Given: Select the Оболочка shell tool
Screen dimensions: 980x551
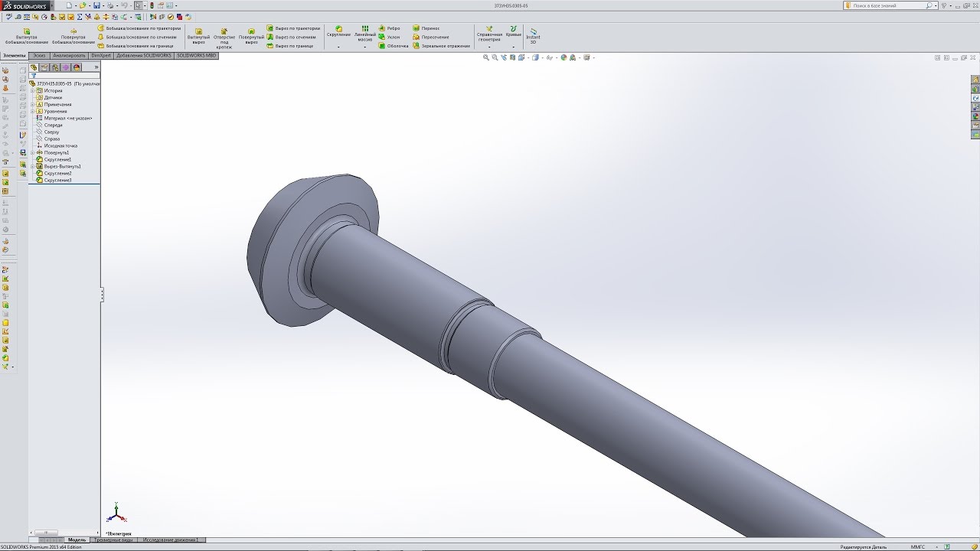Looking at the screenshot, I should [x=394, y=46].
